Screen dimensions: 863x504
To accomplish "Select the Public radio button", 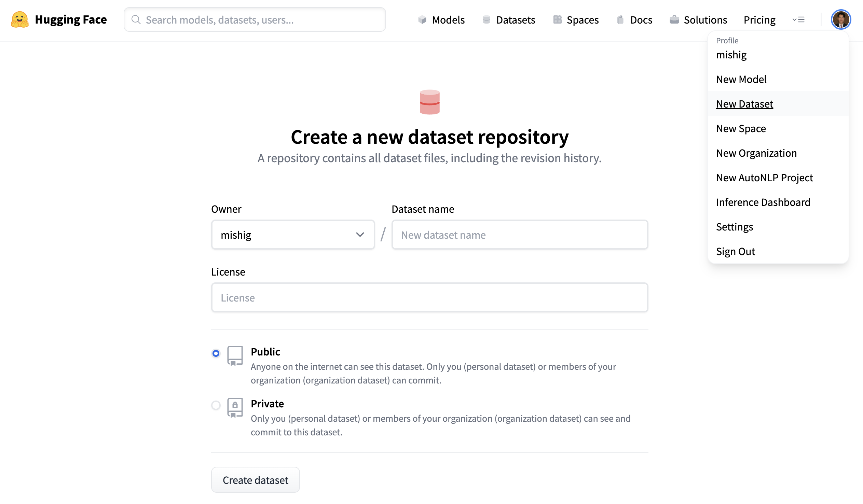I will tap(216, 353).
